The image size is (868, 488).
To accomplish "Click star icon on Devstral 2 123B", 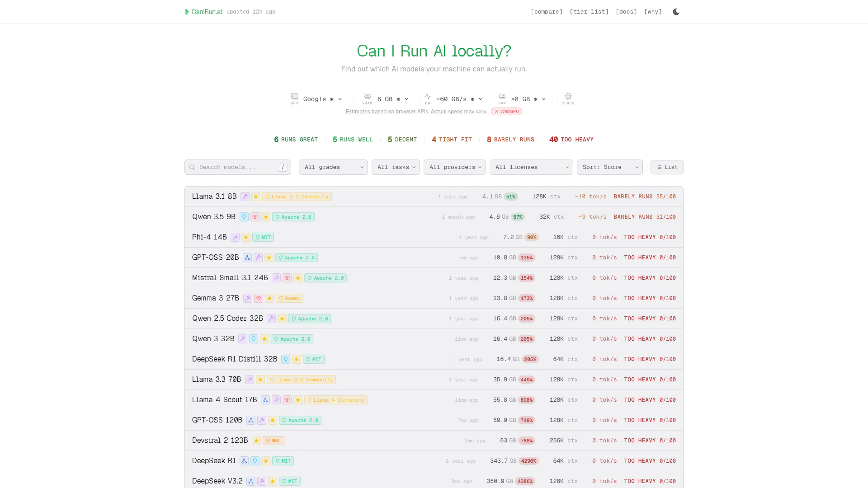I will point(256,441).
